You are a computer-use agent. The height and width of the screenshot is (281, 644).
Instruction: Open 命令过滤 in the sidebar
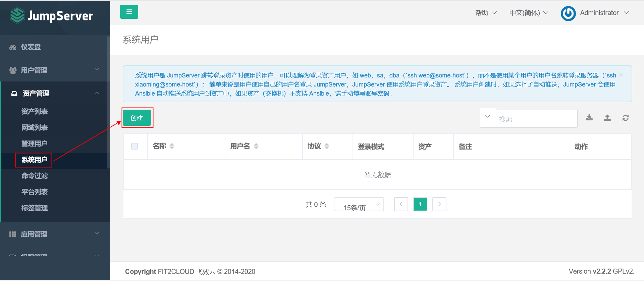(35, 176)
